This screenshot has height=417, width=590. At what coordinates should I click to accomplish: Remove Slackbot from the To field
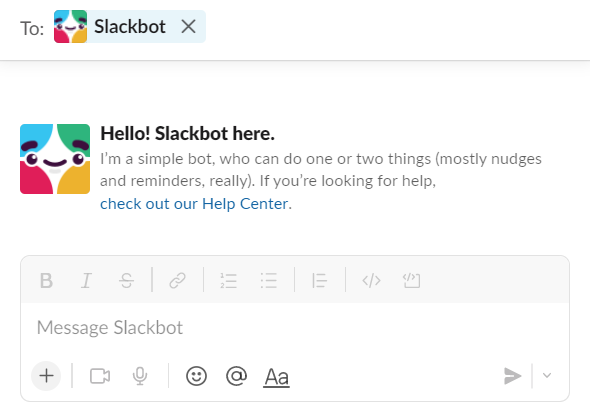pos(189,27)
